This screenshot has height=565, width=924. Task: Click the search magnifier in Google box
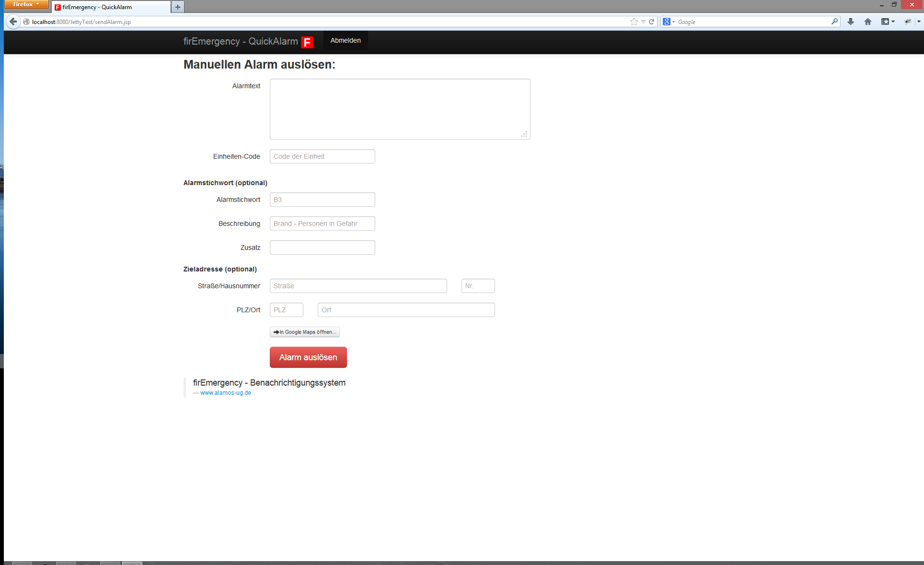click(834, 22)
